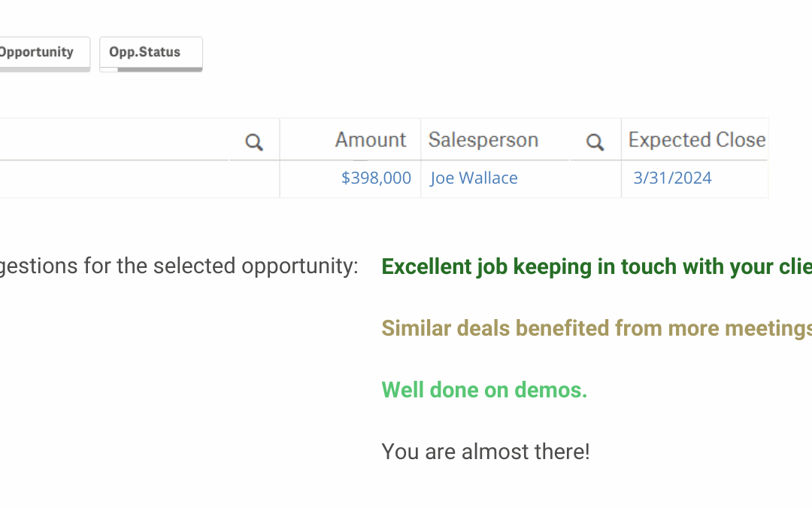
Task: Click blank cell right of Joe Wallace
Action: click(x=595, y=179)
